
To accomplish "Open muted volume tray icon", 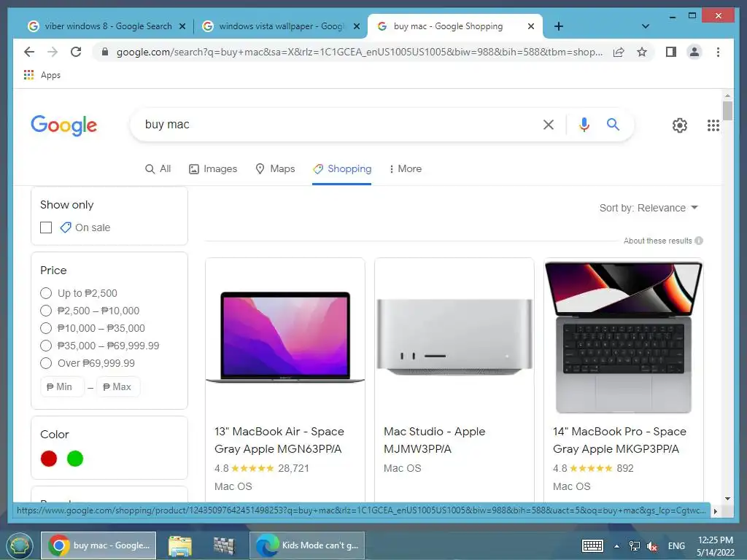I will pyautogui.click(x=653, y=546).
